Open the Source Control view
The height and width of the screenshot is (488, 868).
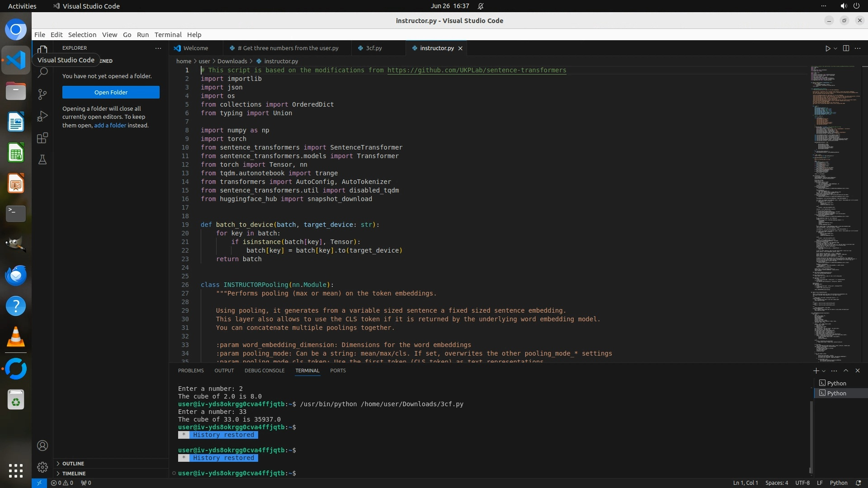click(x=42, y=94)
